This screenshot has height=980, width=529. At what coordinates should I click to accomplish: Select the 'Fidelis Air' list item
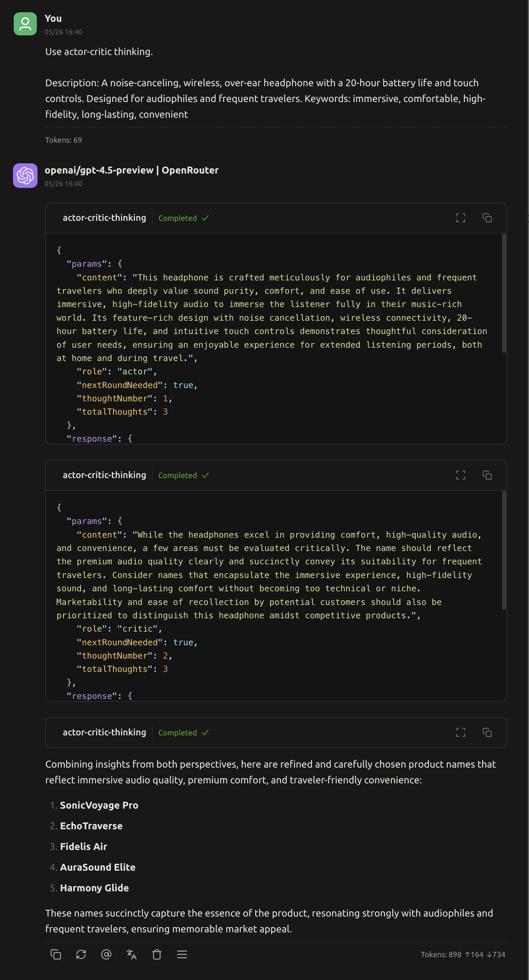[x=83, y=846]
